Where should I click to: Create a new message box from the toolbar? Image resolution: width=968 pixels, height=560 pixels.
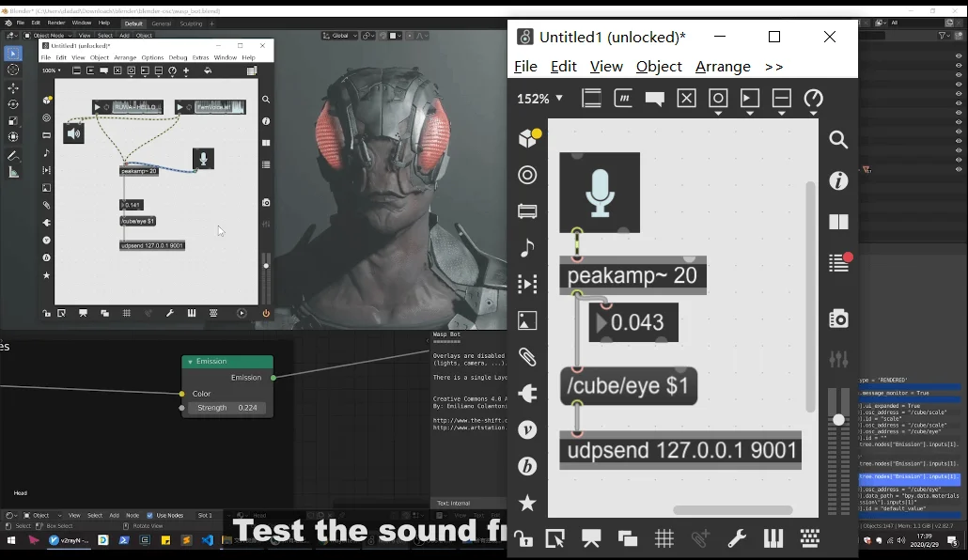coord(623,98)
